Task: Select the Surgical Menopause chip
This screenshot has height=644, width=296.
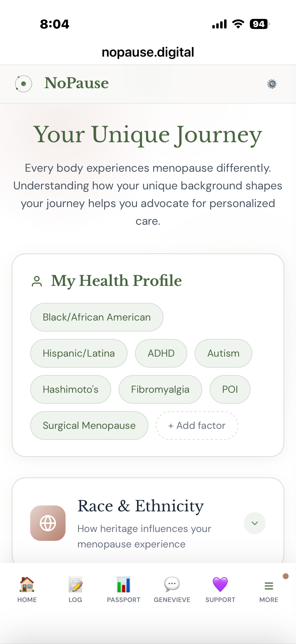Action: (89, 425)
